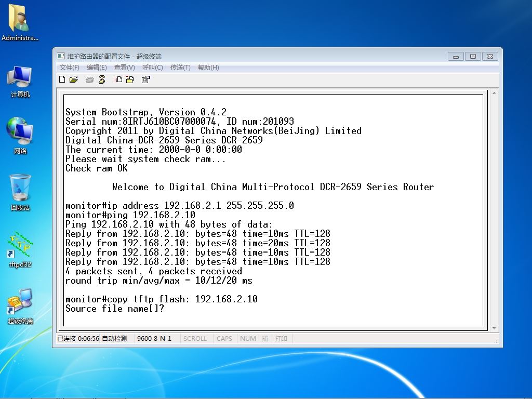
Task: Open the 文件(F) menu
Action: pyautogui.click(x=69, y=68)
